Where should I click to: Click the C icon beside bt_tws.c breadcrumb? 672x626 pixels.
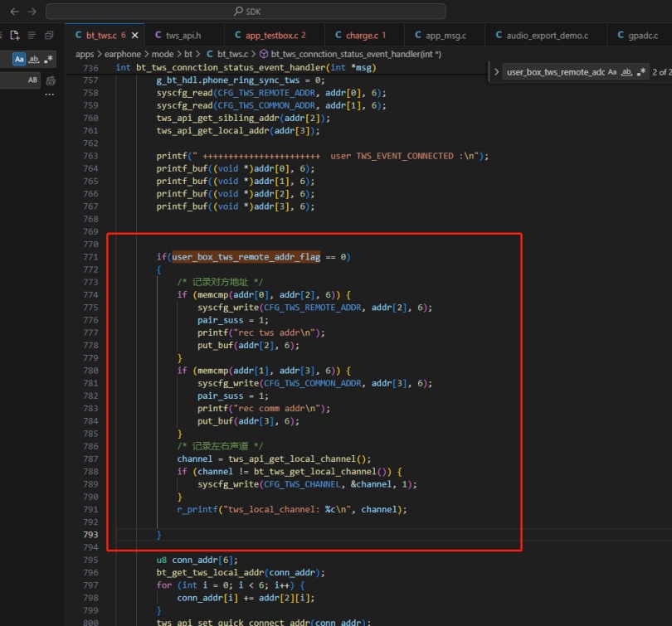[210, 54]
